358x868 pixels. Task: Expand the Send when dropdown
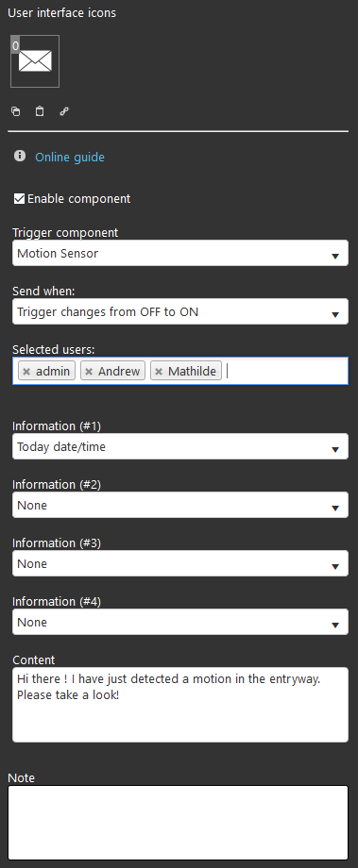pyautogui.click(x=180, y=311)
